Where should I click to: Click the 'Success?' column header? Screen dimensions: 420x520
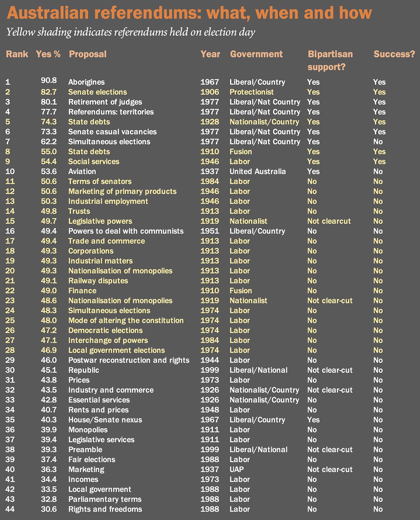coord(394,54)
